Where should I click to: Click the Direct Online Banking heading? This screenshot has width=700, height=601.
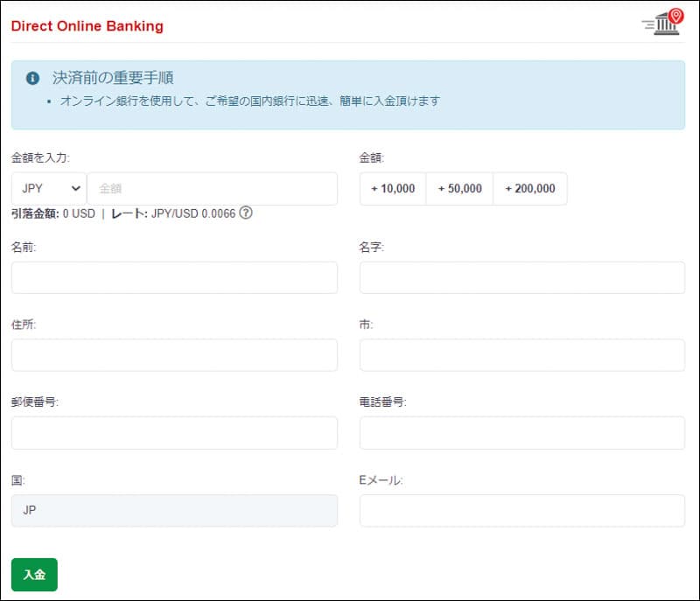[x=87, y=25]
